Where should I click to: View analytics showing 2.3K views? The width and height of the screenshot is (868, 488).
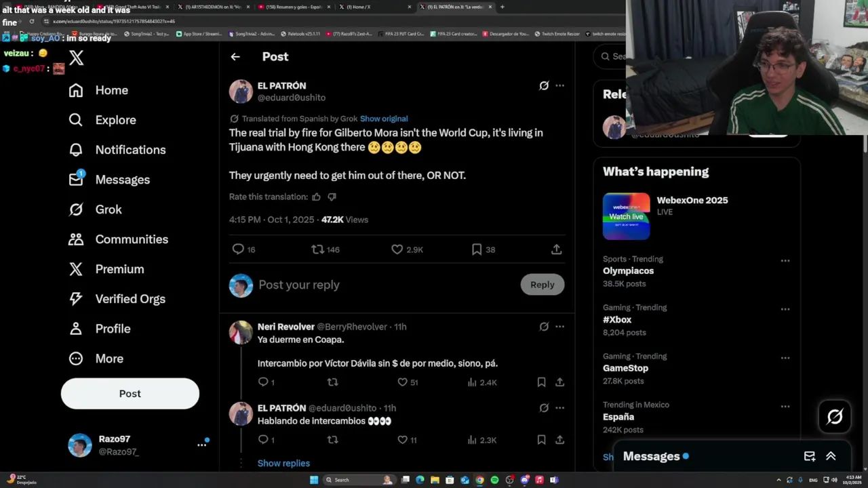(482, 440)
